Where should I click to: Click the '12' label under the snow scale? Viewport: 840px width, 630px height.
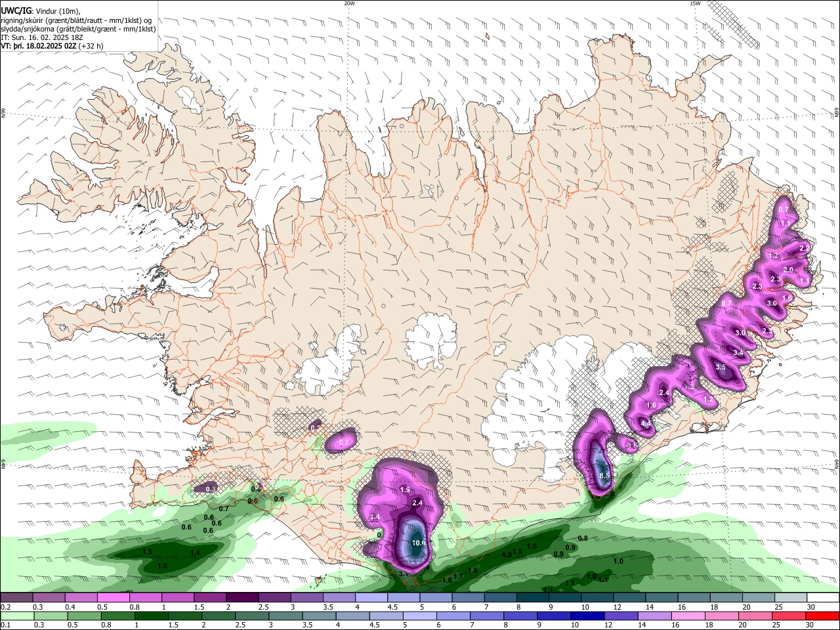(616, 607)
